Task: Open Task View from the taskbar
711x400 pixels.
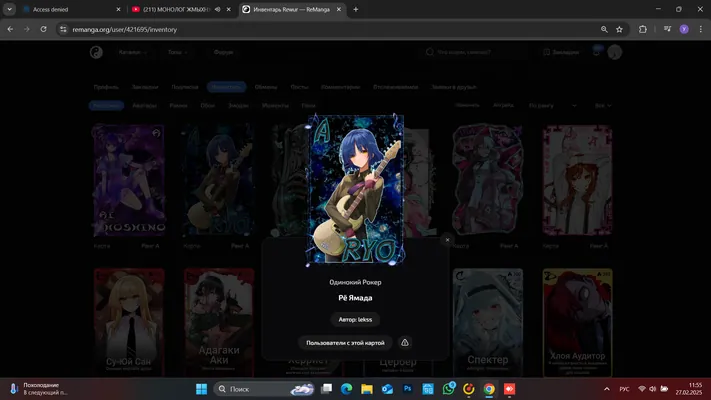Action: (x=326, y=389)
